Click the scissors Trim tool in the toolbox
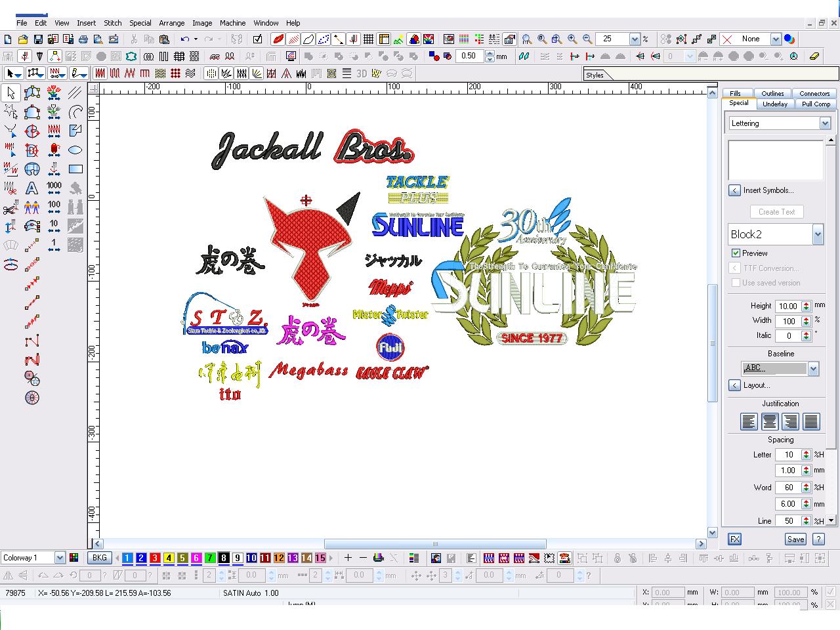Image resolution: width=840 pixels, height=630 pixels. pos(10,207)
